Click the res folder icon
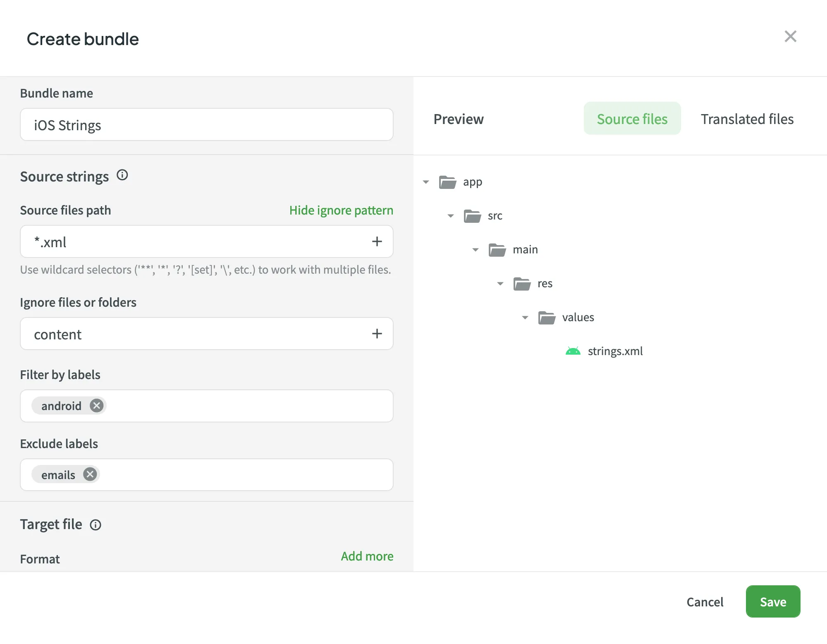 522,284
